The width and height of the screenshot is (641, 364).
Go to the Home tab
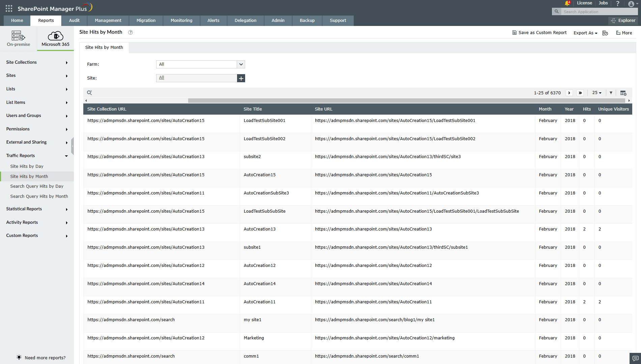(17, 21)
